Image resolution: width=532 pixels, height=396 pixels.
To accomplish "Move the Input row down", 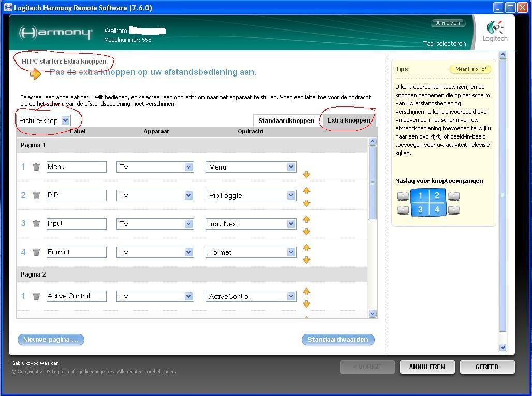I will (x=306, y=232).
